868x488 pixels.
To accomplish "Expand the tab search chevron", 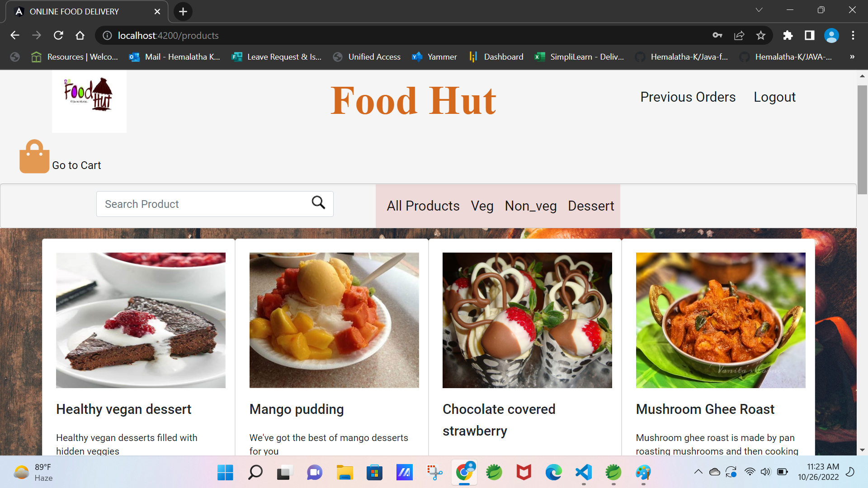I will click(759, 10).
